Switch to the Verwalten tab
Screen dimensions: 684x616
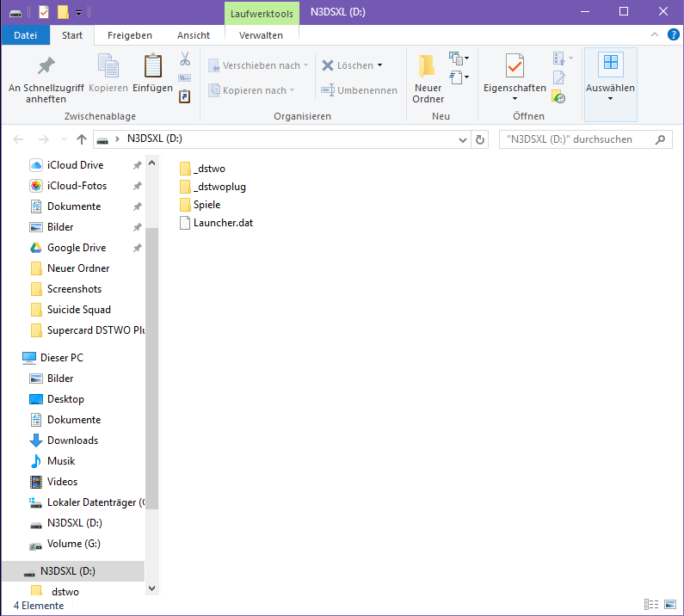point(261,35)
